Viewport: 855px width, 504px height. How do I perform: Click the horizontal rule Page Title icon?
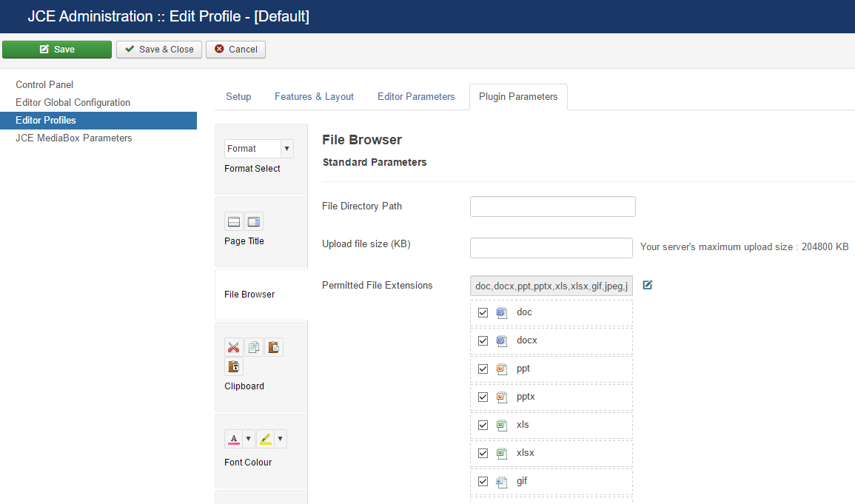click(x=234, y=222)
